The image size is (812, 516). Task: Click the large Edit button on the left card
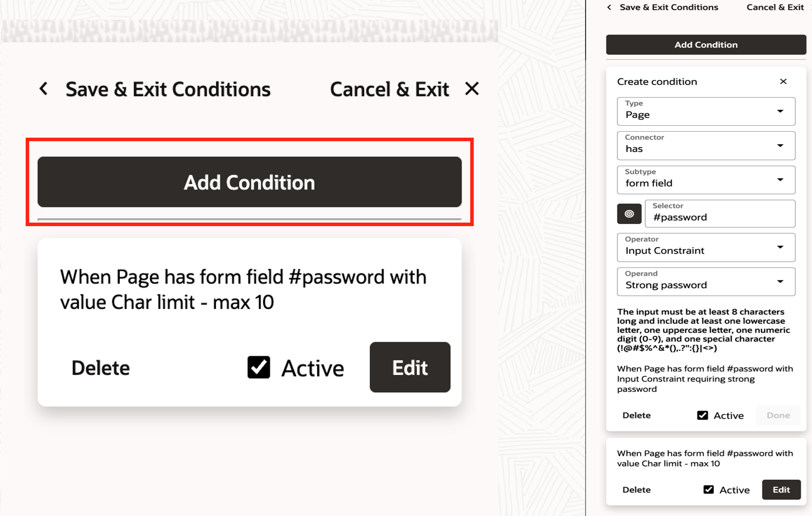tap(410, 367)
